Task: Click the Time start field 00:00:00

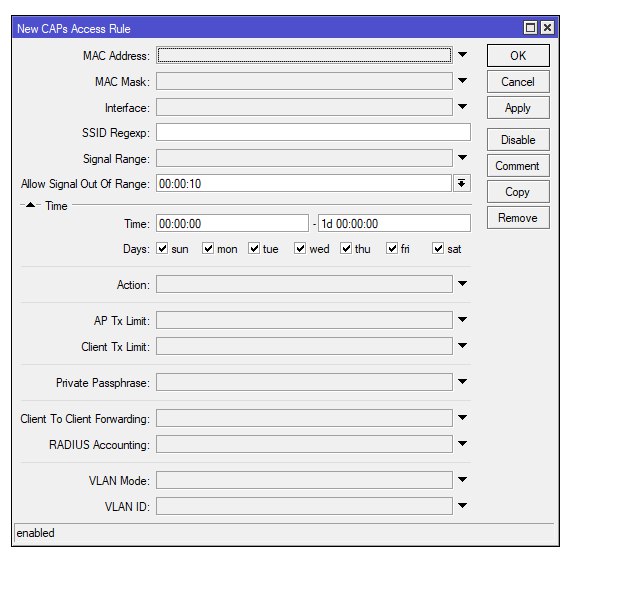Action: (x=232, y=223)
